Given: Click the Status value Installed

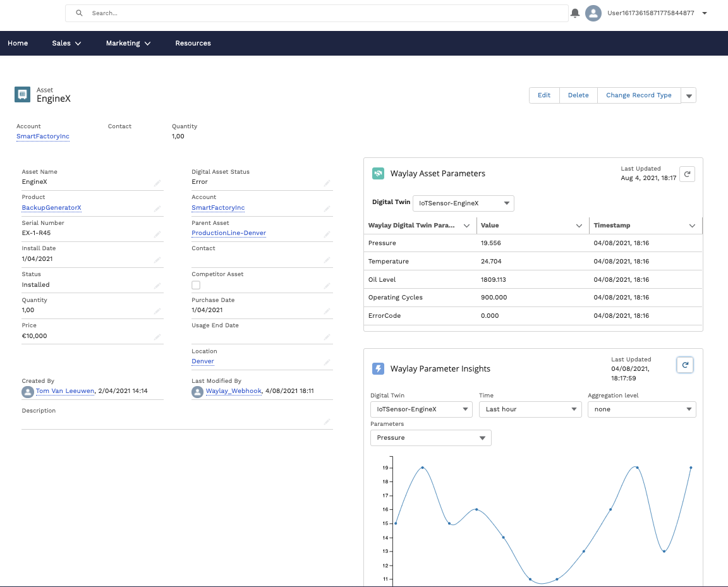Looking at the screenshot, I should pyautogui.click(x=36, y=285).
